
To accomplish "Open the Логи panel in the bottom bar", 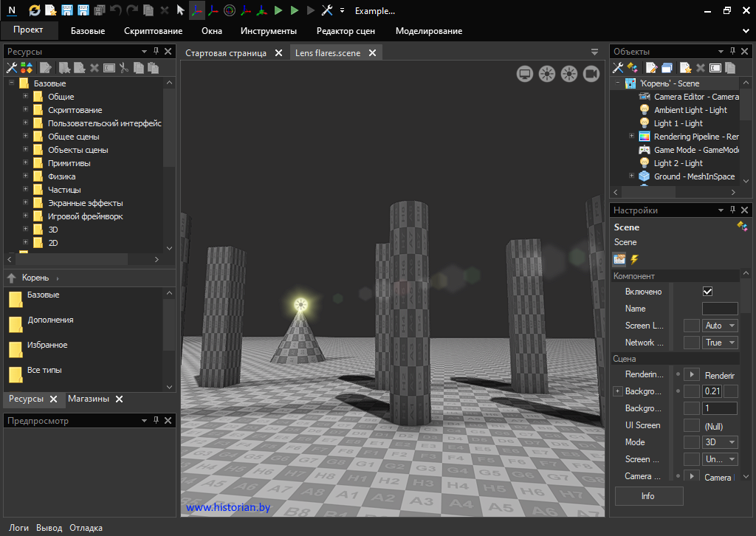I will (19, 528).
